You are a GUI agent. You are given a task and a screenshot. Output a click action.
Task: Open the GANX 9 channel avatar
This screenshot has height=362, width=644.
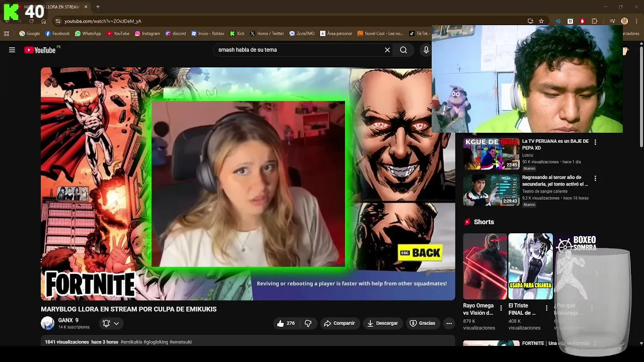(47, 323)
